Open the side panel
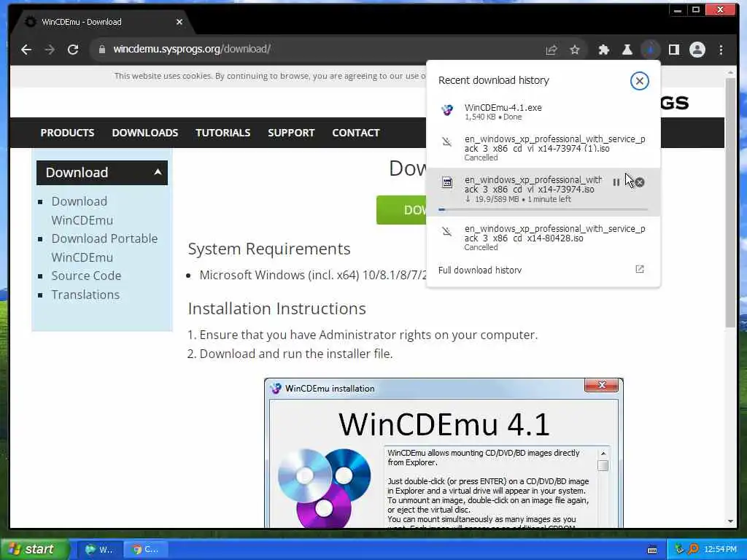 (673, 50)
